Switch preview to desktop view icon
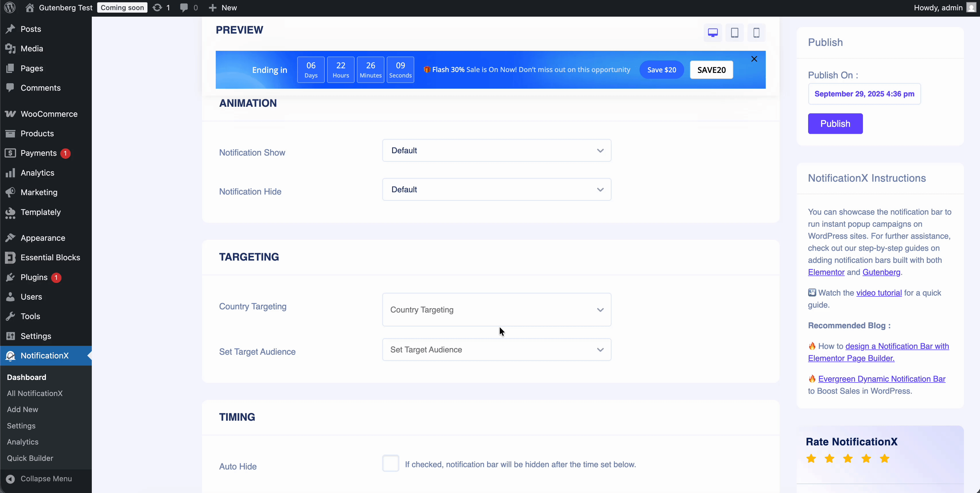 (x=713, y=33)
